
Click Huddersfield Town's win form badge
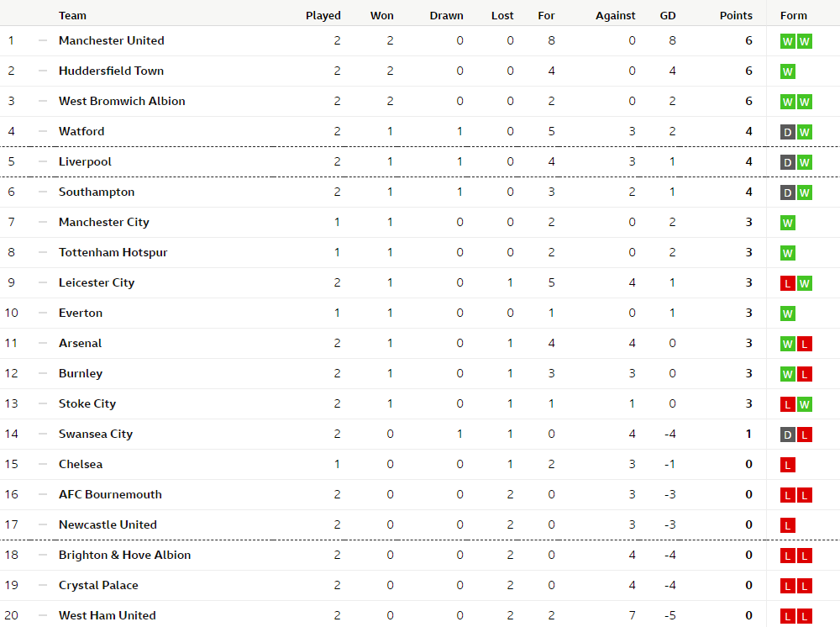coord(787,71)
